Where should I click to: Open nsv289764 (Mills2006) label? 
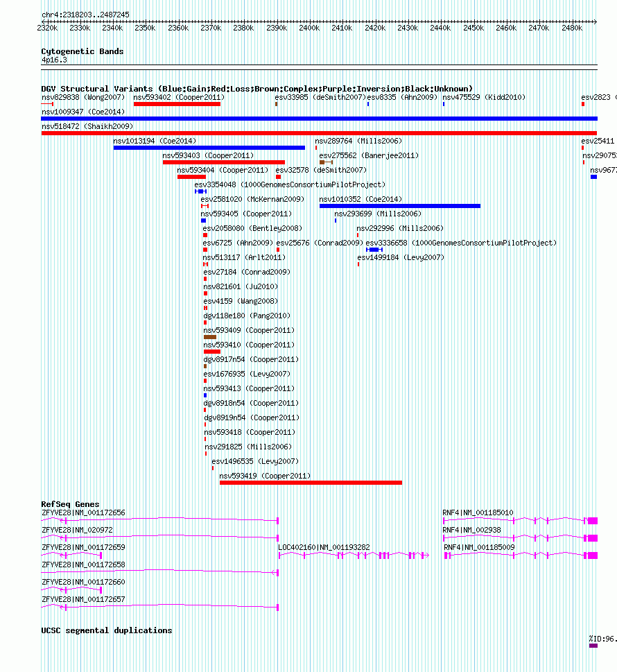358,141
